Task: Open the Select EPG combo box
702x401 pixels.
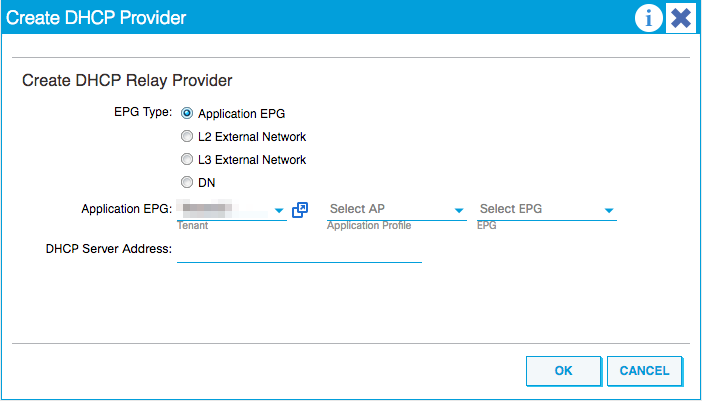Action: point(547,209)
